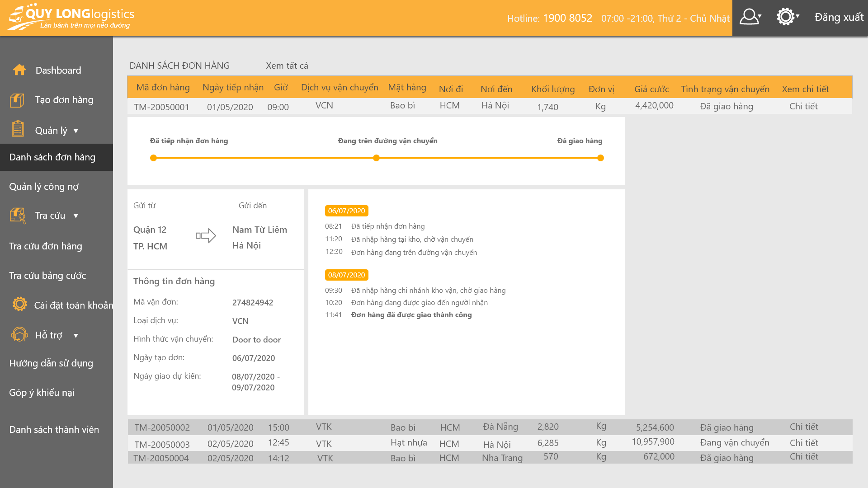Click order code TM-20050001
The height and width of the screenshot is (488, 868).
pyautogui.click(x=161, y=107)
